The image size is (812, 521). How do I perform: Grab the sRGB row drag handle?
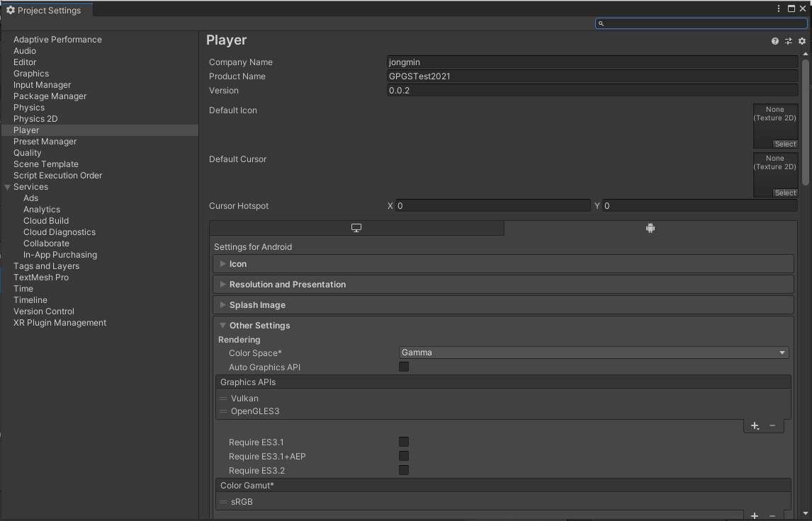tap(223, 502)
